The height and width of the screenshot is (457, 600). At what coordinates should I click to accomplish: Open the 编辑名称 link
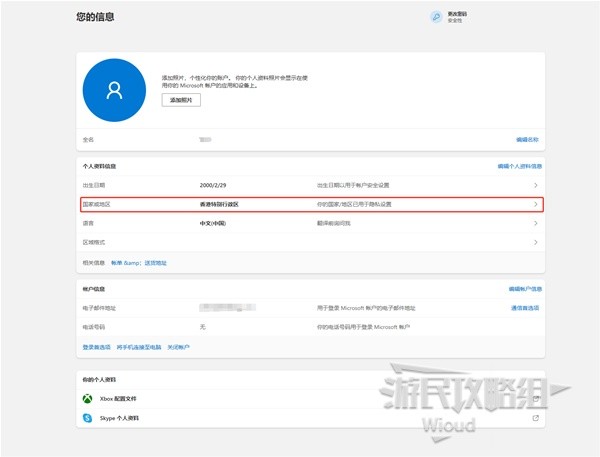tap(527, 139)
